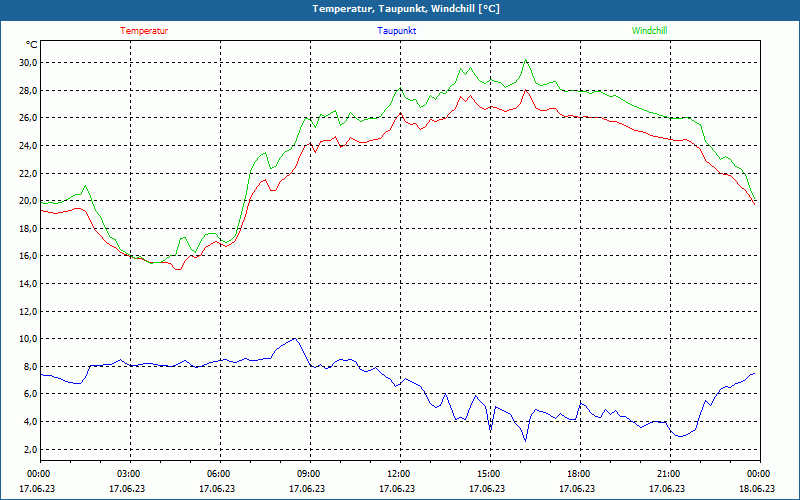The height and width of the screenshot is (500, 800).
Task: Click the 26,0 y-axis value
Action: [28, 118]
